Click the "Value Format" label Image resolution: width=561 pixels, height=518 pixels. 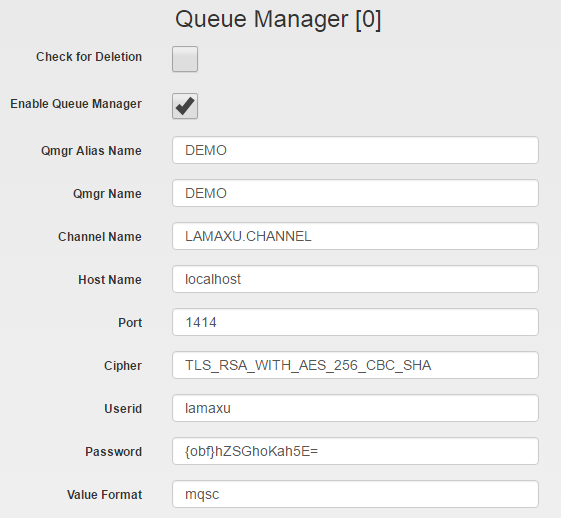pyautogui.click(x=104, y=494)
